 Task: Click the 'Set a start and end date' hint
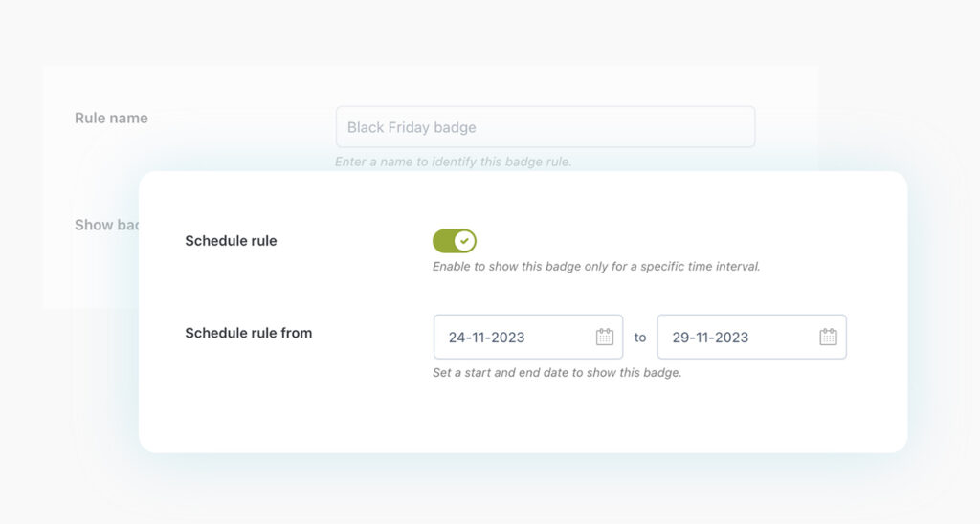pyautogui.click(x=556, y=373)
